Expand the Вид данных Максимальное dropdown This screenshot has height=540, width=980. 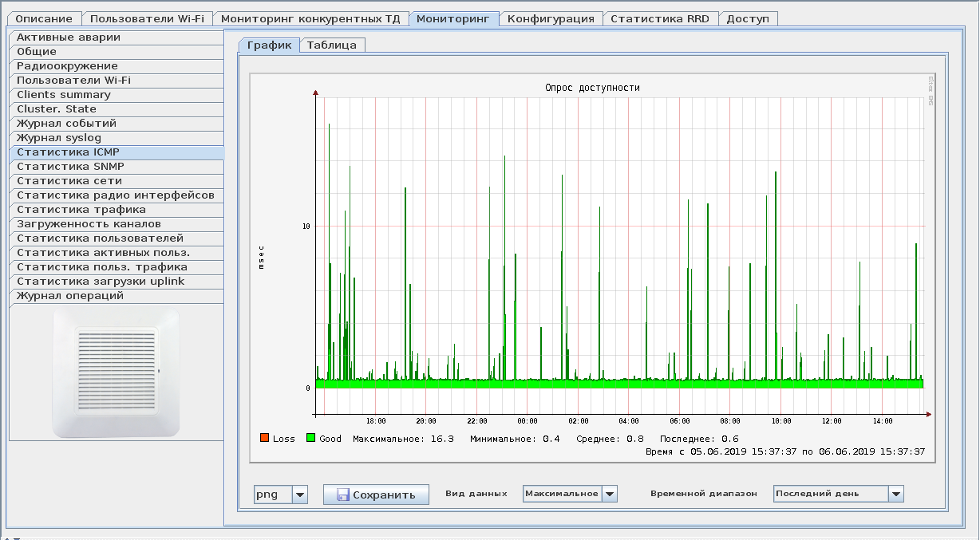(x=610, y=495)
